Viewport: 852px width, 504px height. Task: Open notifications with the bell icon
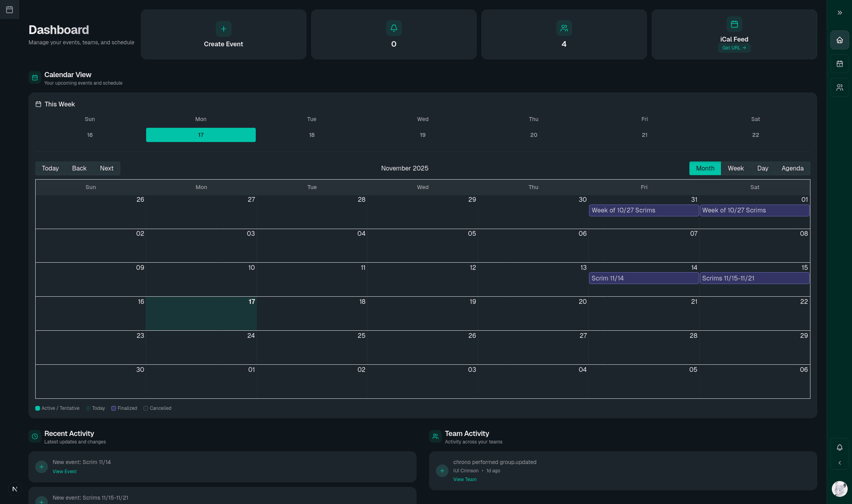(839, 447)
